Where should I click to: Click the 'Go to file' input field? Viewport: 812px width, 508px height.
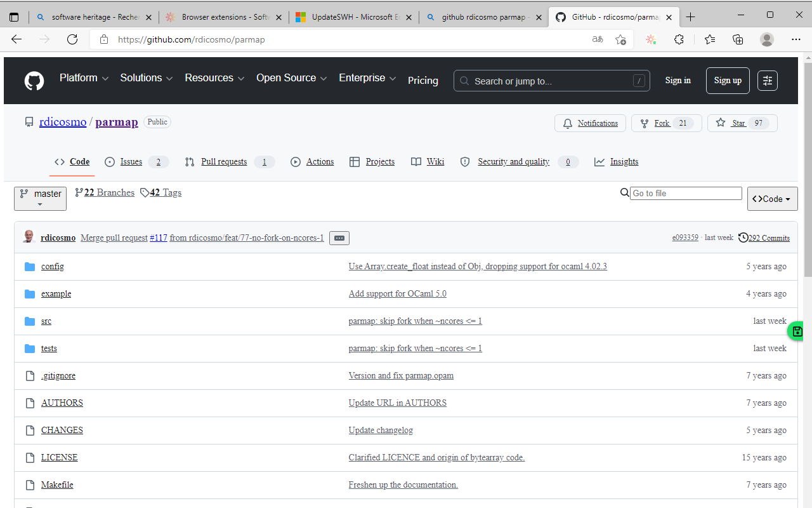pyautogui.click(x=686, y=193)
